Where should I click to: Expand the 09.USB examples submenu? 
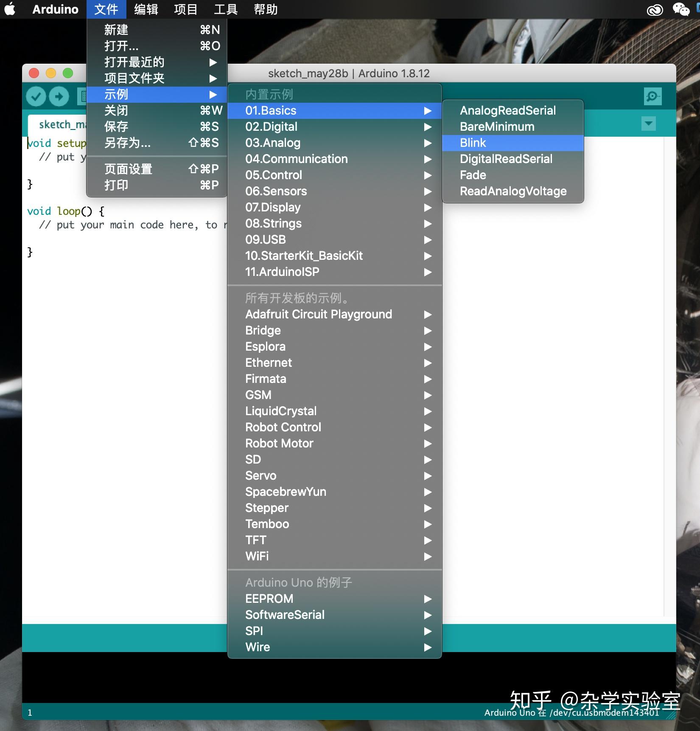click(335, 239)
